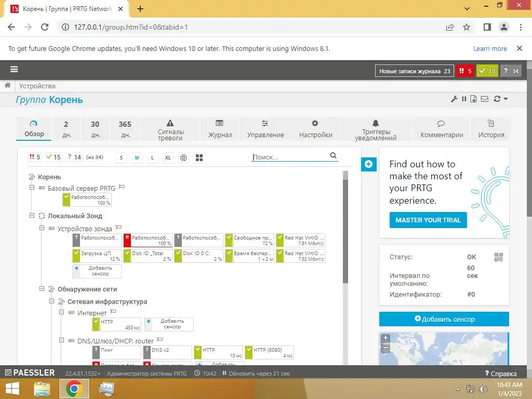Open the gear-shaped view option icon
This screenshot has height=399, width=532.
183,158
